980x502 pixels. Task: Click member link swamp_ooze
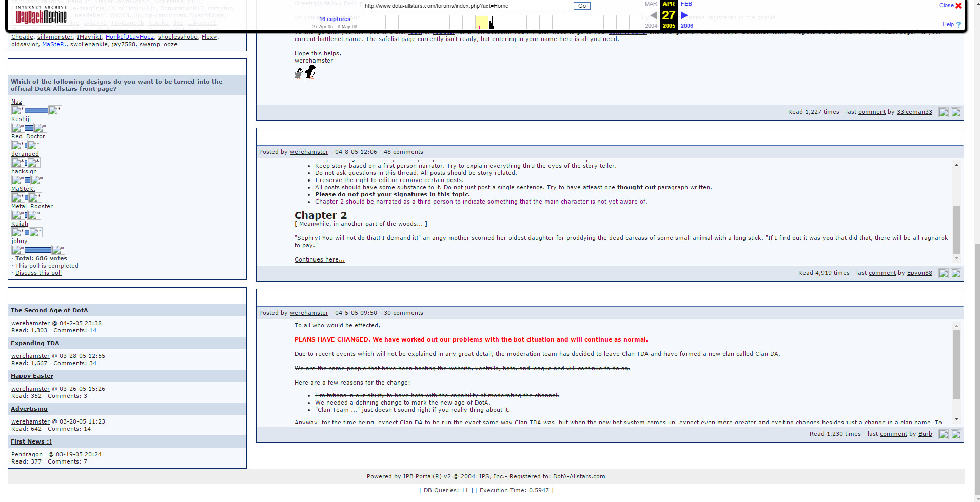[x=159, y=44]
